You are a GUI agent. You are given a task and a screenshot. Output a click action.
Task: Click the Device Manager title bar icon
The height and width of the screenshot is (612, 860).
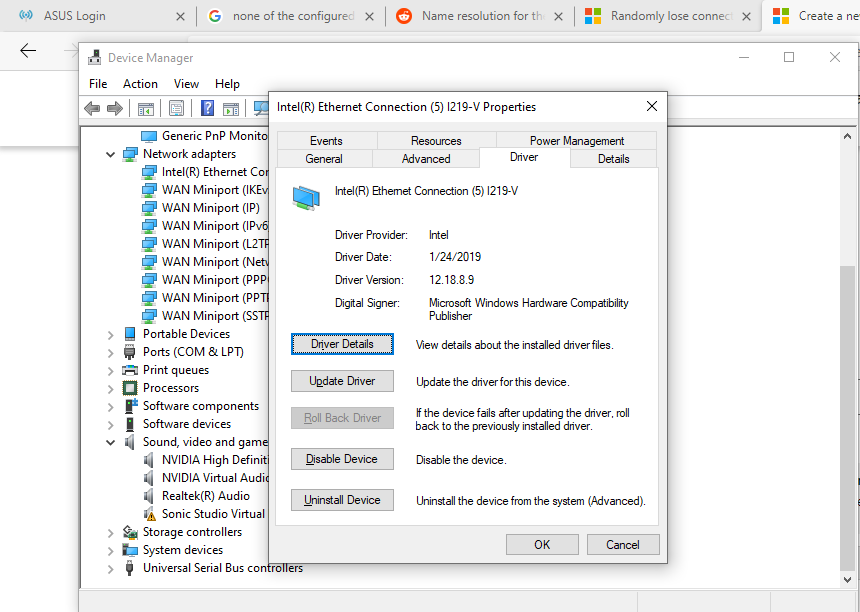[x=95, y=57]
